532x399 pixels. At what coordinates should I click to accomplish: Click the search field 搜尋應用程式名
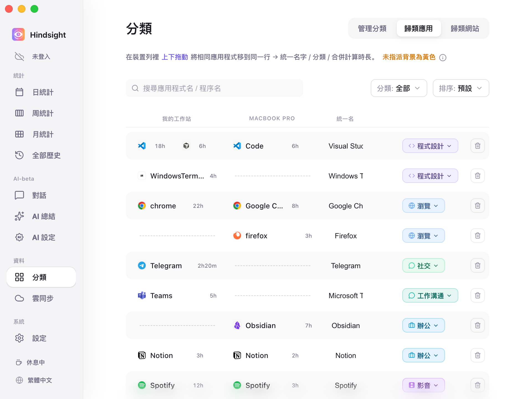[x=214, y=88]
